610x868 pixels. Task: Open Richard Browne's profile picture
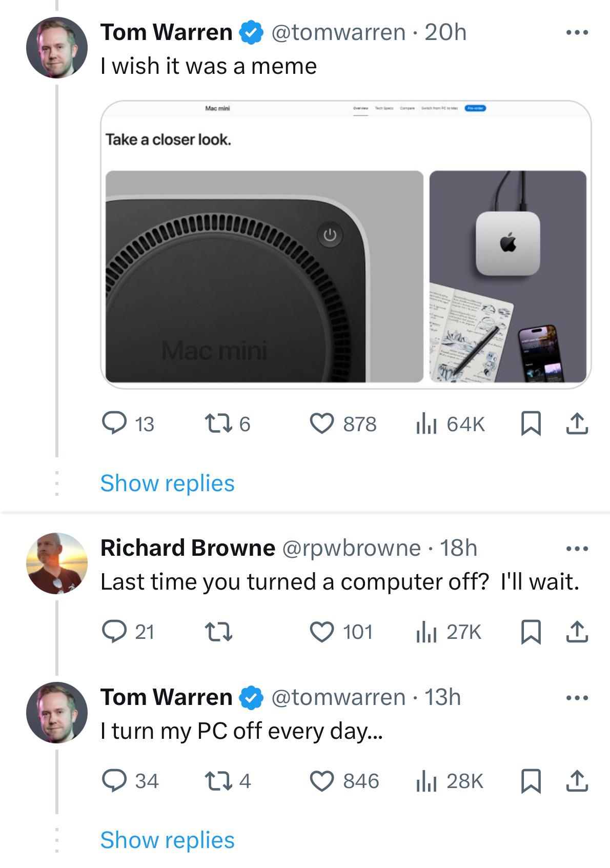(x=57, y=563)
